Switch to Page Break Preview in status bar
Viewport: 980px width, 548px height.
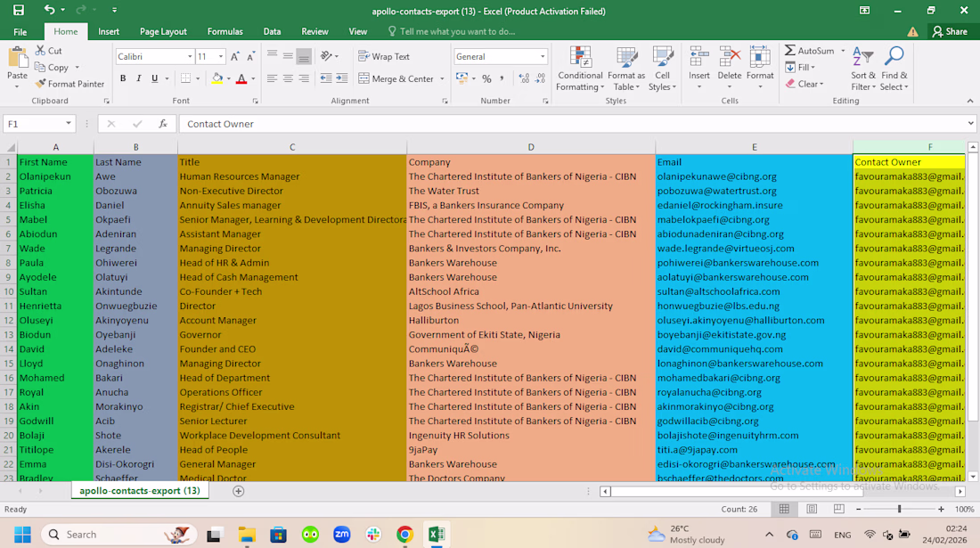coord(838,510)
